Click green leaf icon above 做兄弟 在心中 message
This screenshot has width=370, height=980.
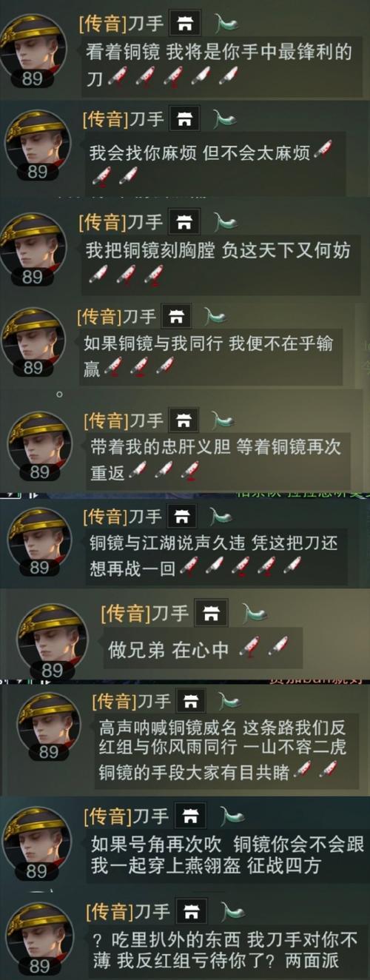255,613
